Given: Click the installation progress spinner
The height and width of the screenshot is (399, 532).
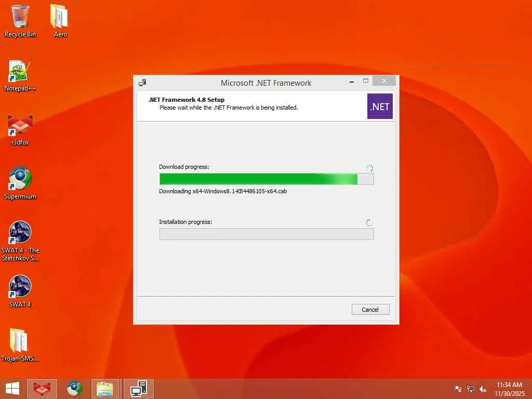Looking at the screenshot, I should coord(369,222).
